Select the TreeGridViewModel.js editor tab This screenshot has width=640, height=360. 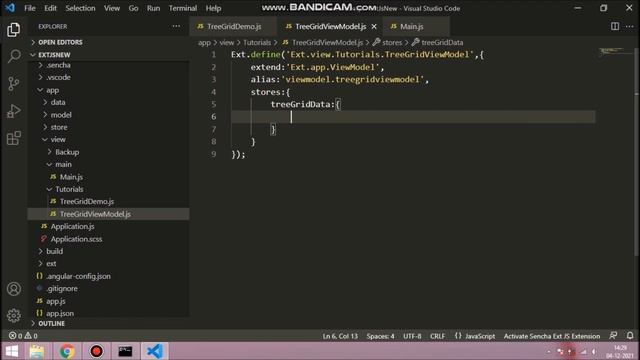coord(330,27)
